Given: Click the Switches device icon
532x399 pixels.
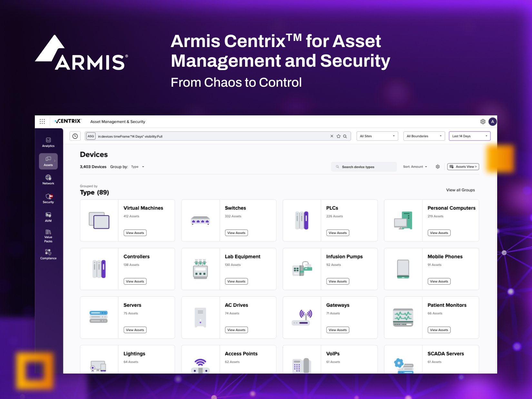Looking at the screenshot, I should pos(200,220).
